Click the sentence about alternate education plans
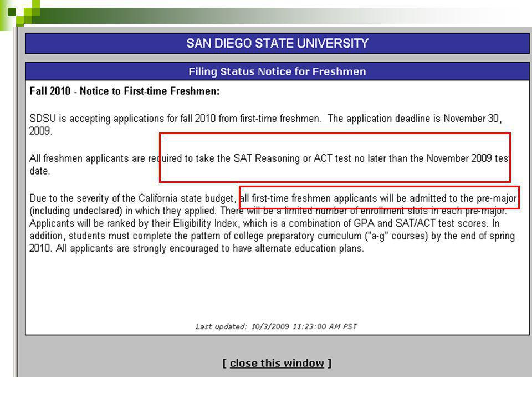532x399 pixels. point(209,248)
